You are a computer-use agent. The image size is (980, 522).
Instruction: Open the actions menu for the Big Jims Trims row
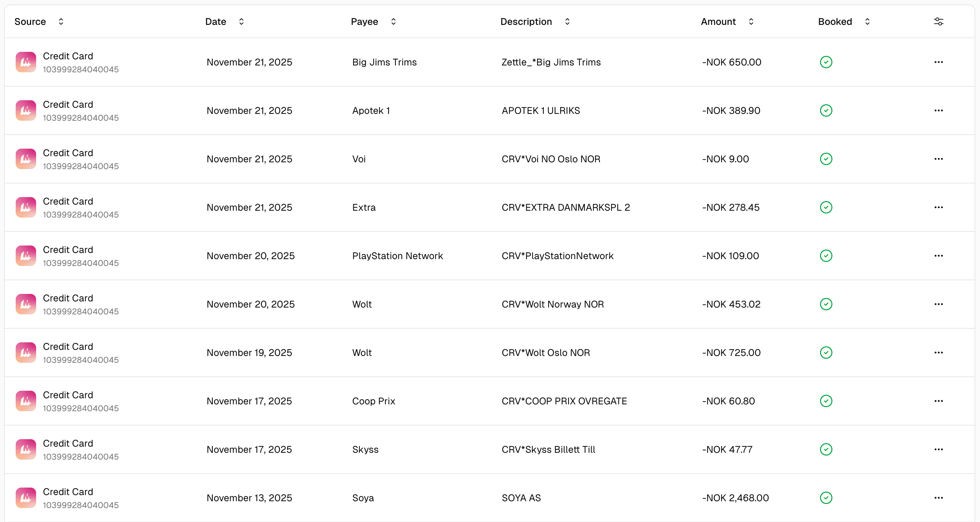(x=939, y=62)
